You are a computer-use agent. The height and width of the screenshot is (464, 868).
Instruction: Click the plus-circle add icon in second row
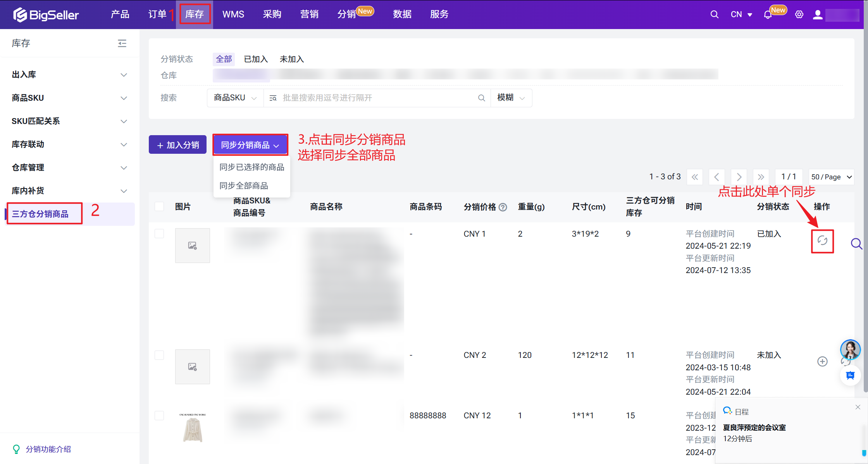822,361
